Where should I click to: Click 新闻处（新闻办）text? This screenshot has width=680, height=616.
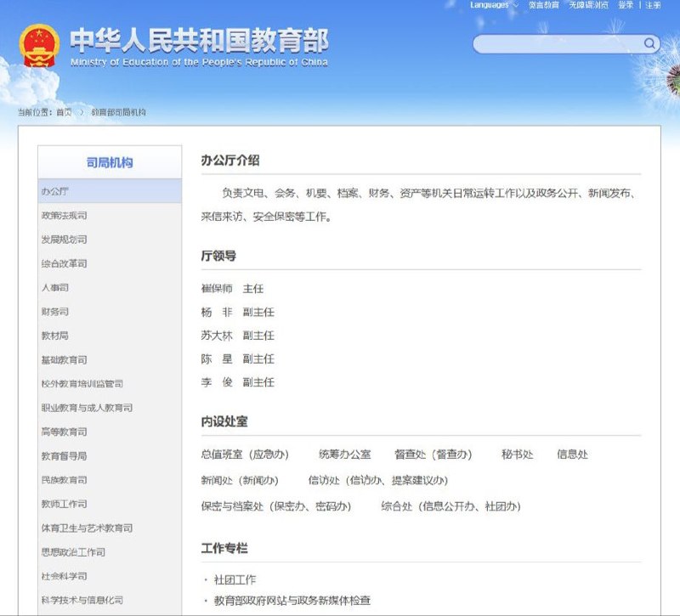tap(240, 480)
